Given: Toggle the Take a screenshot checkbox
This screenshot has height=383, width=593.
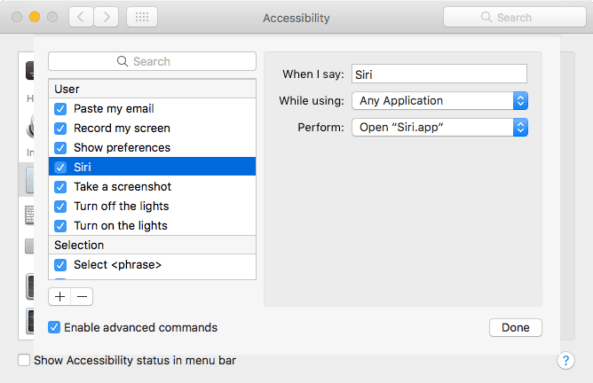Looking at the screenshot, I should pyautogui.click(x=60, y=187).
